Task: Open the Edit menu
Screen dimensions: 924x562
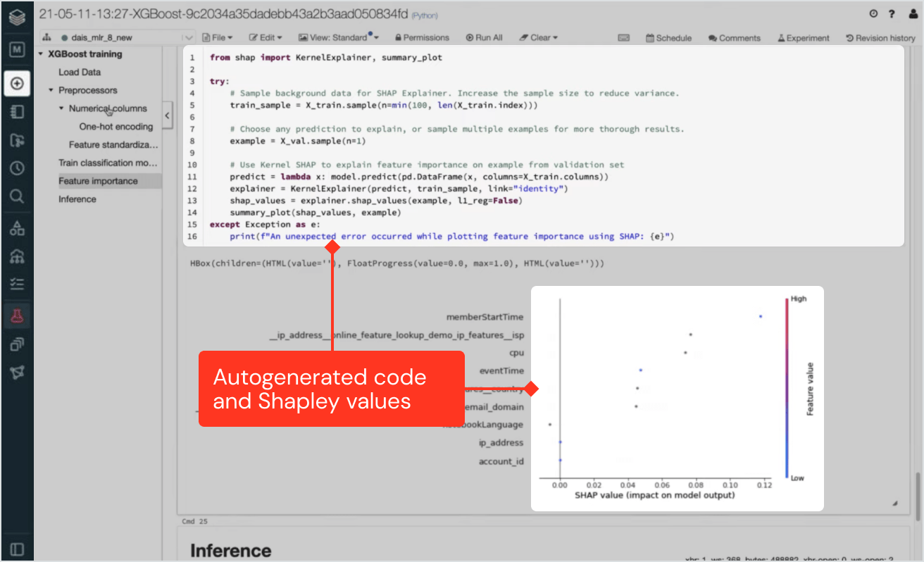Action: [266, 38]
